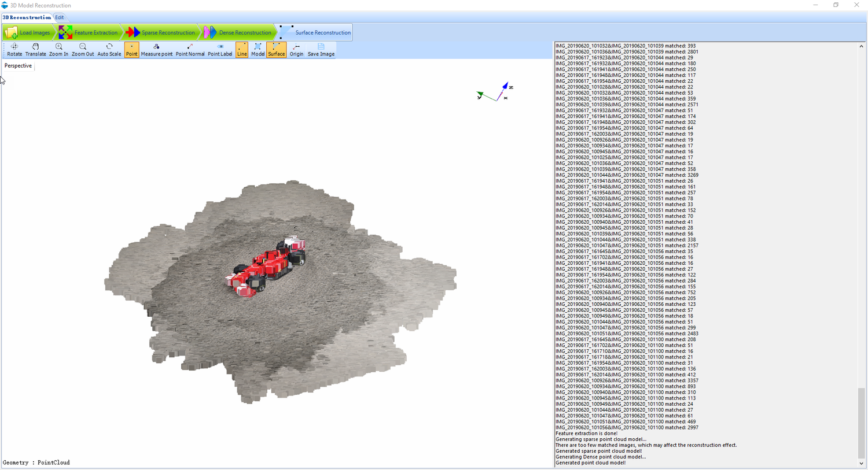868x470 pixels.
Task: Save an image of the view
Action: (321, 49)
